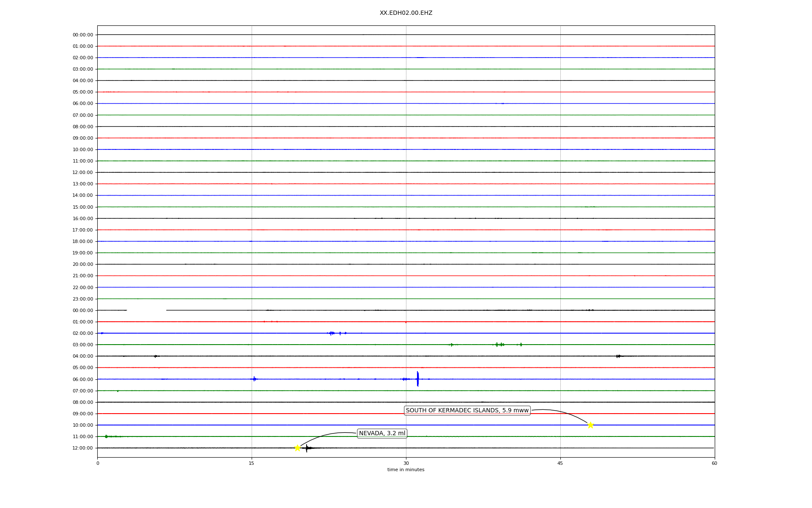Click the black Nevada waveform on bottom trace
The width and height of the screenshot is (812, 508).
point(307,448)
